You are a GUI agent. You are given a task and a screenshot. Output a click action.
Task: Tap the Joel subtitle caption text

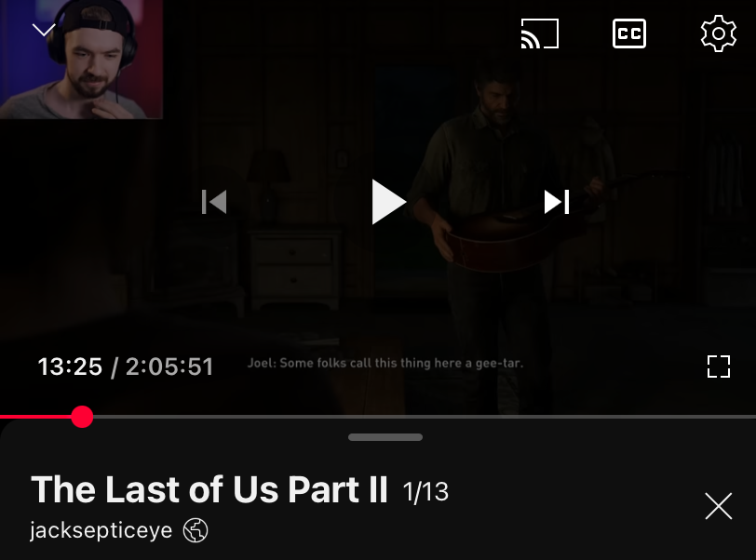[385, 363]
